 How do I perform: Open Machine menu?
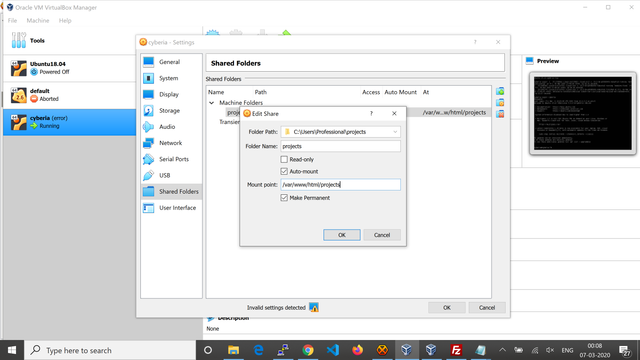[x=38, y=20]
